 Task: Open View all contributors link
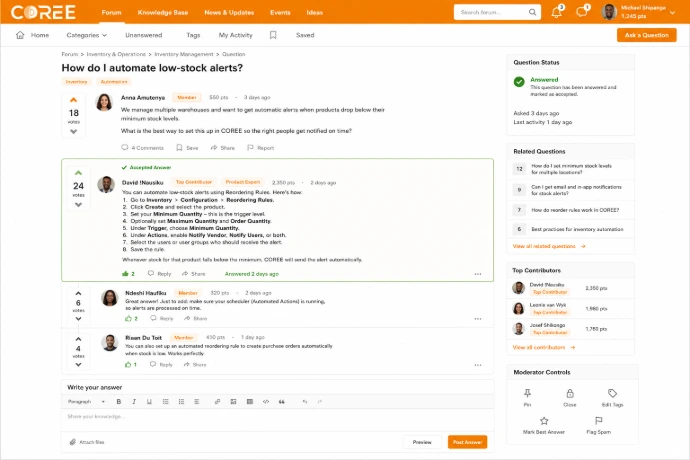click(543, 347)
